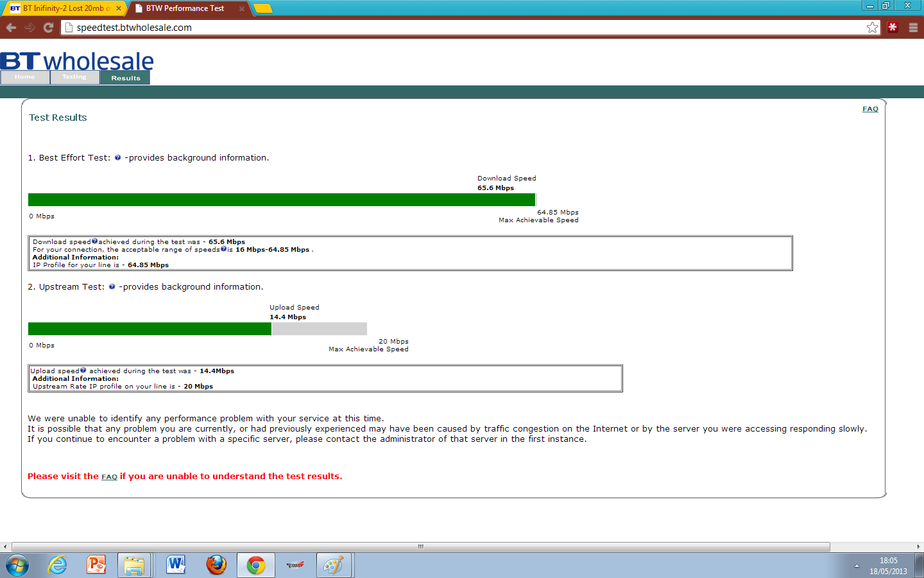
Task: Click help icon next to 'Download speed' text
Action: pyautogui.click(x=95, y=241)
